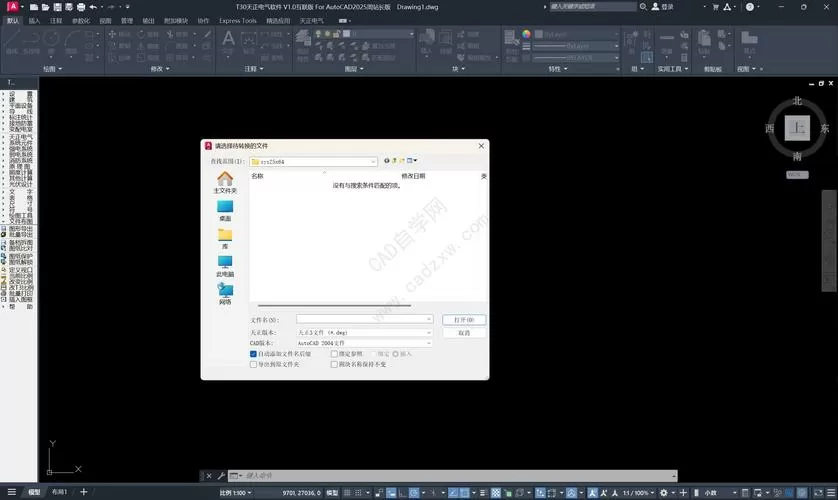Click the Open (打开) button in dialog
Viewport: 838px width, 500px height.
pyautogui.click(x=464, y=319)
